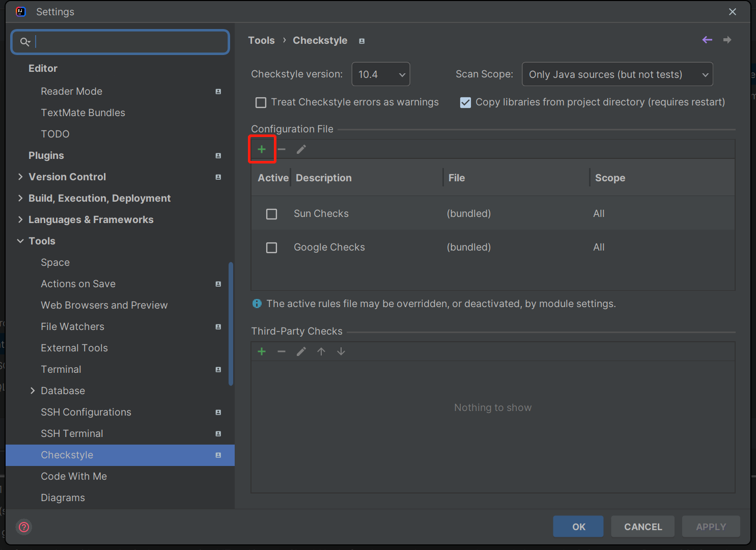The image size is (756, 550).
Task: Add a new Checkstyle configuration file
Action: point(262,149)
